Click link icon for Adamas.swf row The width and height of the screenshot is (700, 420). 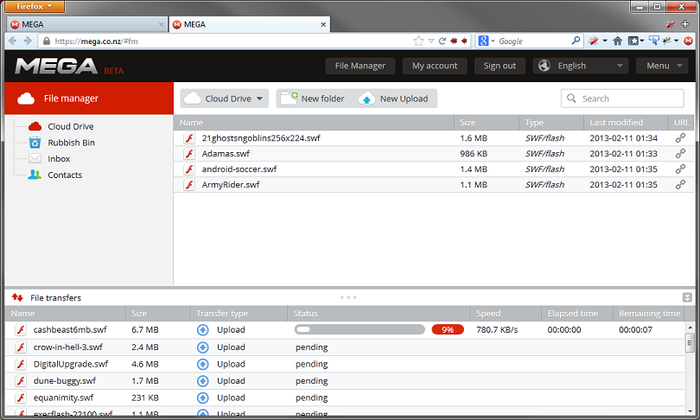click(680, 153)
